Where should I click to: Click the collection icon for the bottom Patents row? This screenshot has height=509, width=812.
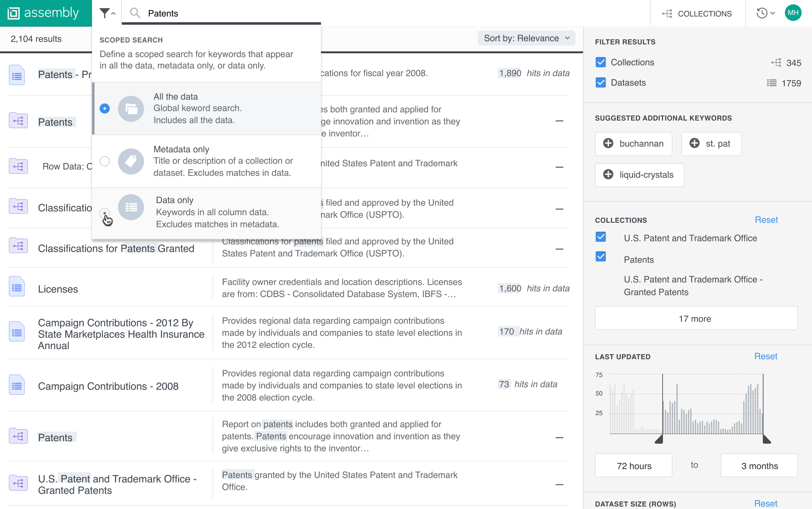18,436
